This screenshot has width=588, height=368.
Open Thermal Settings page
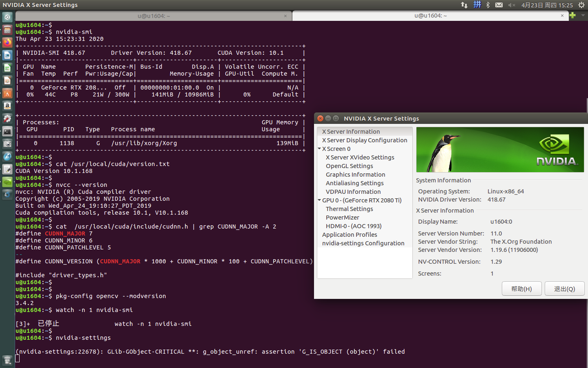pos(349,209)
